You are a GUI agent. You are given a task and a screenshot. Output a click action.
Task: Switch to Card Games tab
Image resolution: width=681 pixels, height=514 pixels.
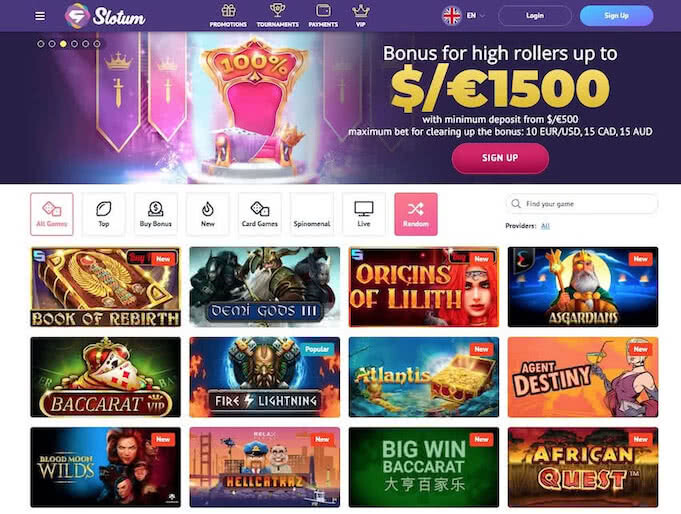coord(260,214)
